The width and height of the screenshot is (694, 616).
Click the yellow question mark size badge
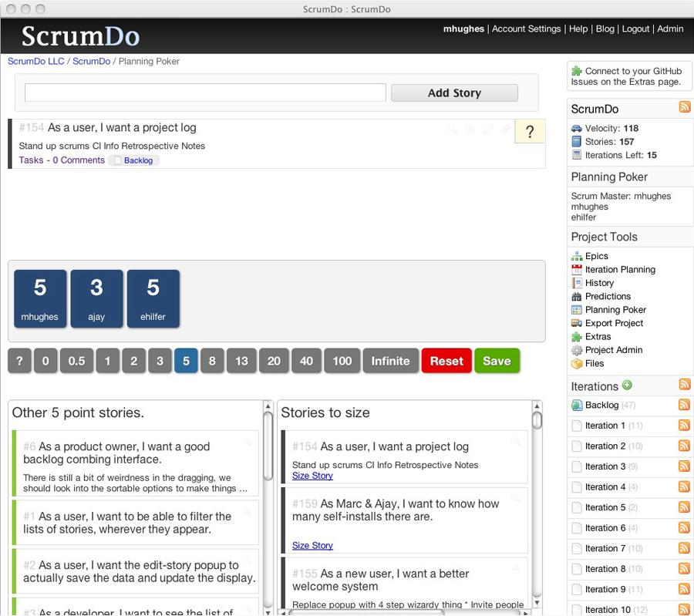point(530,131)
